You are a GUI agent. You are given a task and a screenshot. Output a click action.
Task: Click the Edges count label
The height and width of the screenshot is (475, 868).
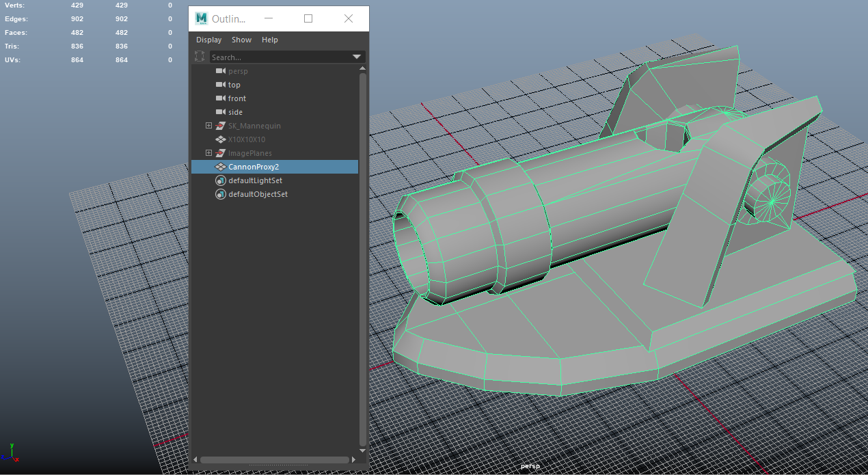(16, 18)
